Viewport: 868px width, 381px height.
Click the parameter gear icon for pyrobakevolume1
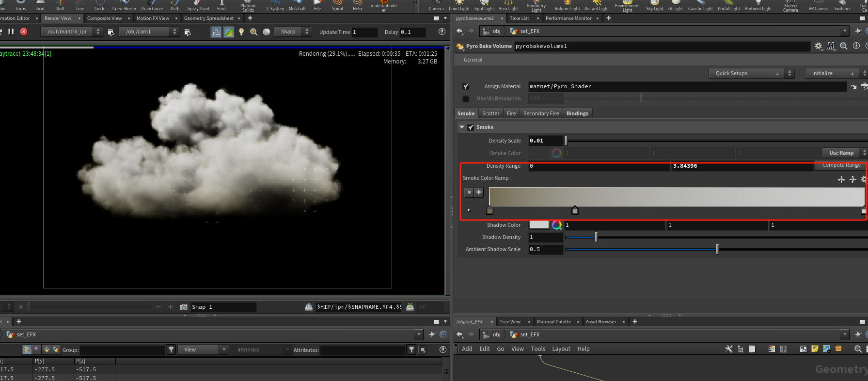tap(819, 46)
